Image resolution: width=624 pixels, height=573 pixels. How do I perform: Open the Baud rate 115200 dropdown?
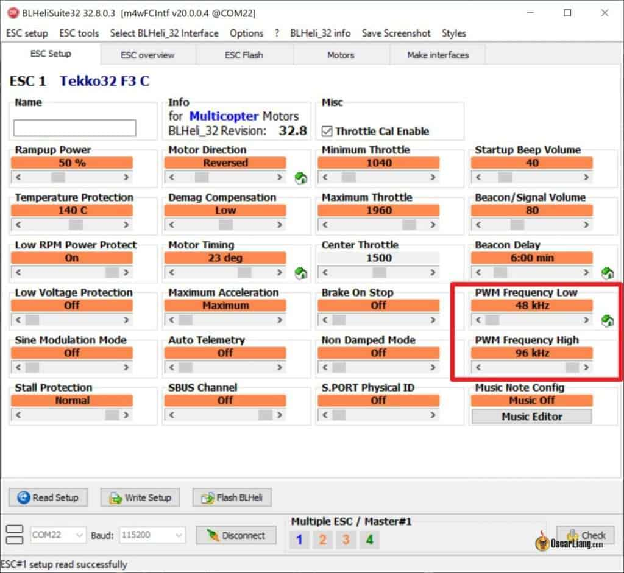tap(152, 535)
